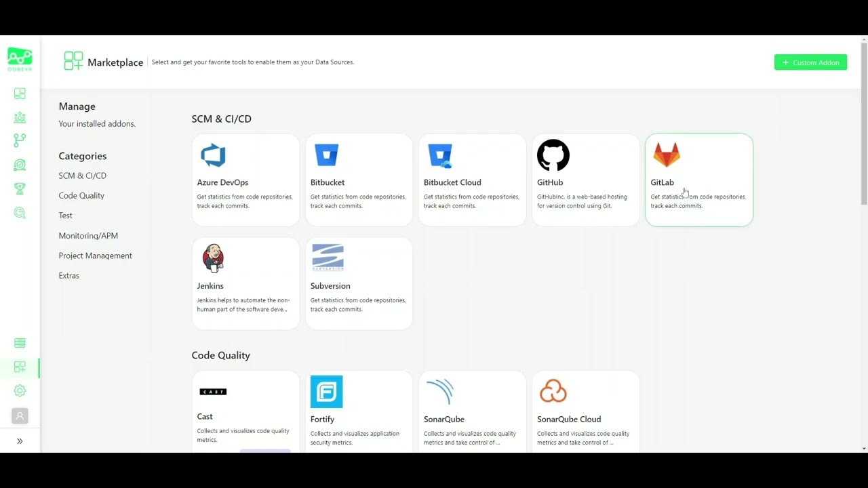Open the GitLab card title
868x488 pixels.
(x=662, y=182)
